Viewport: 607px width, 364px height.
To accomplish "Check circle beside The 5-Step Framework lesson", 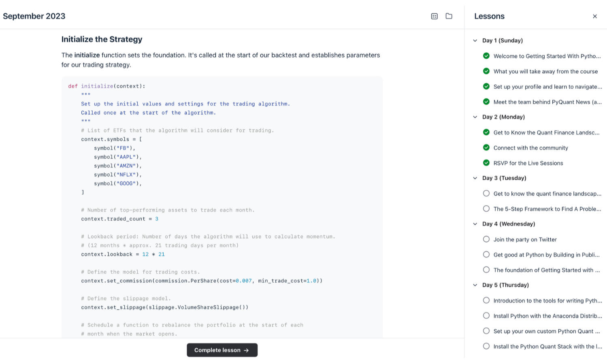I will 486,208.
